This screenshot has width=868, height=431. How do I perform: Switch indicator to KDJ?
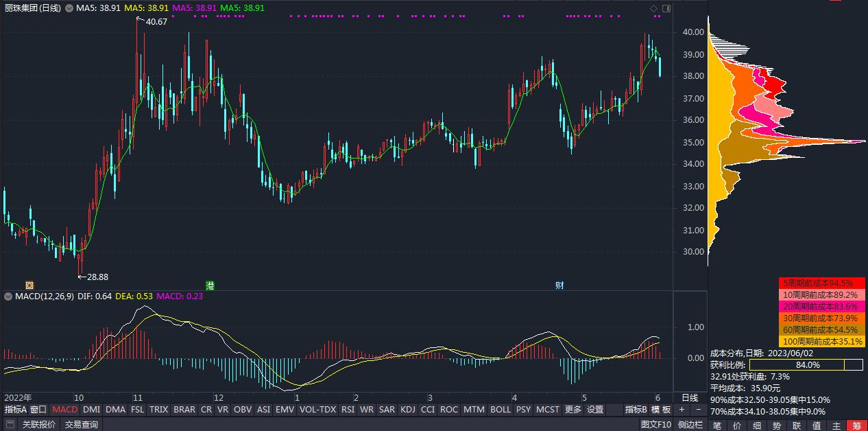tap(407, 410)
